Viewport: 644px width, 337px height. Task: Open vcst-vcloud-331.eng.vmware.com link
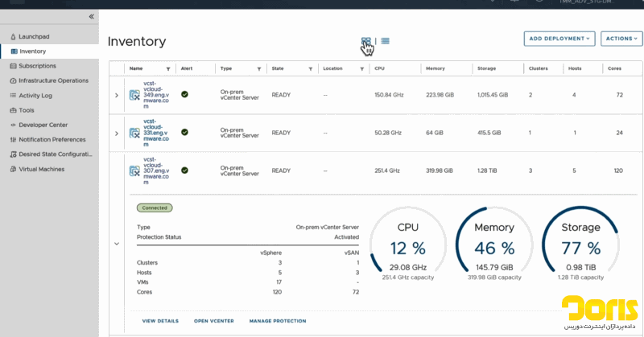click(x=155, y=133)
